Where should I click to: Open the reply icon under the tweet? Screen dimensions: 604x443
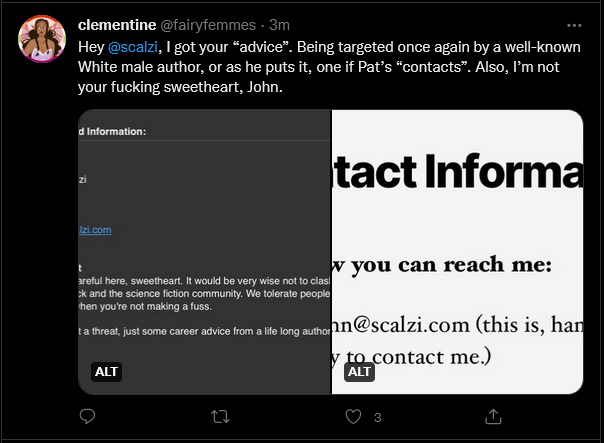[87, 416]
